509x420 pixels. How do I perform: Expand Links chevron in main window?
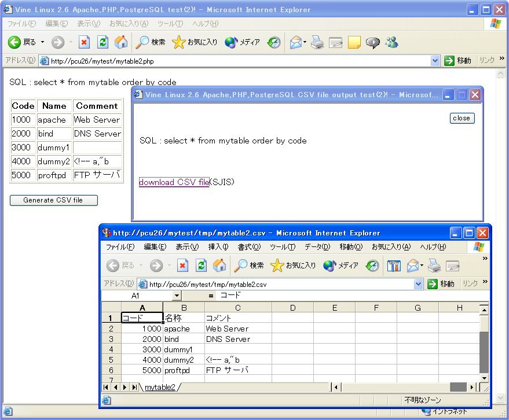click(x=502, y=58)
